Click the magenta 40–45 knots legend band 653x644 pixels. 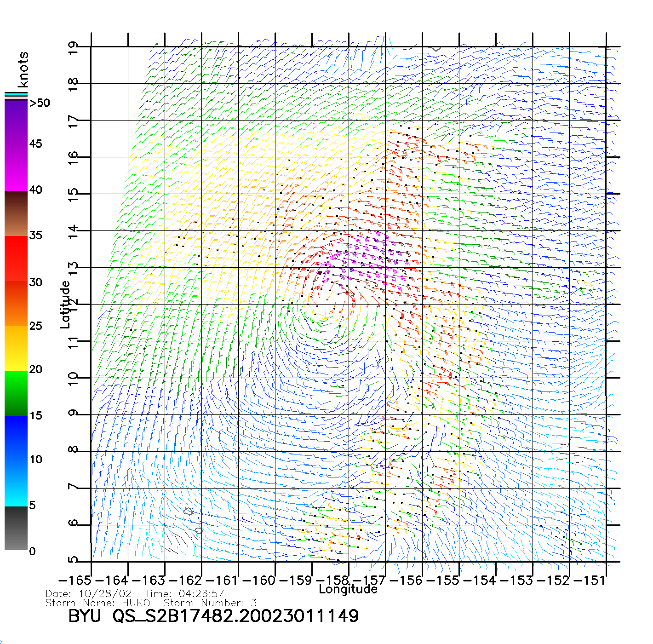pos(16,168)
